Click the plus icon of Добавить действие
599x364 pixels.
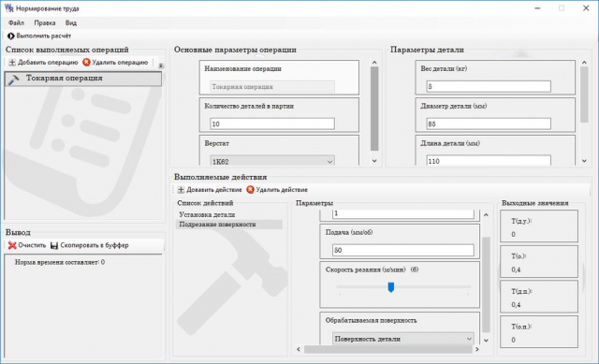pyautogui.click(x=181, y=190)
